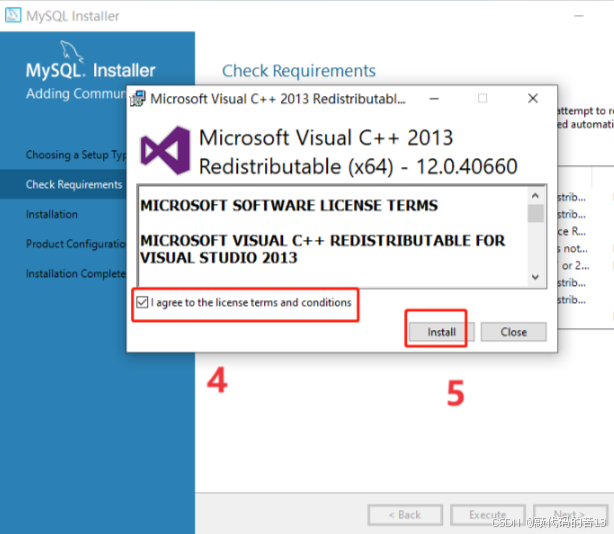The image size is (614, 534).
Task: Click VISUAL STUDIO 2013 license text line
Action: click(x=219, y=258)
